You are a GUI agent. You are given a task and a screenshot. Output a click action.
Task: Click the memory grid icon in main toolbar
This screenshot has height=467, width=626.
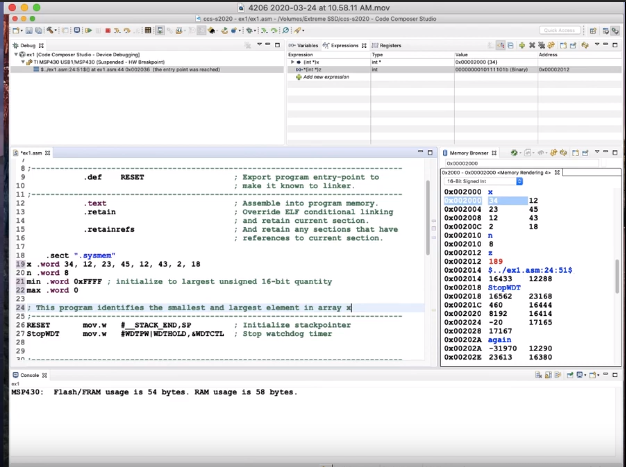[148, 30]
